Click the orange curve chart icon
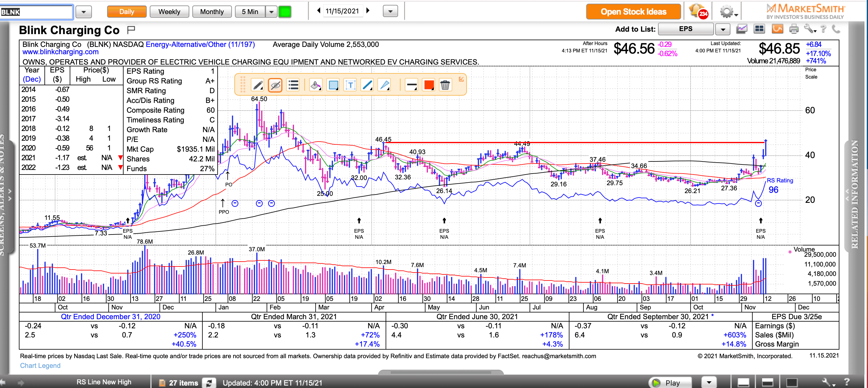Screen dimensions: 868x388 coord(778,29)
